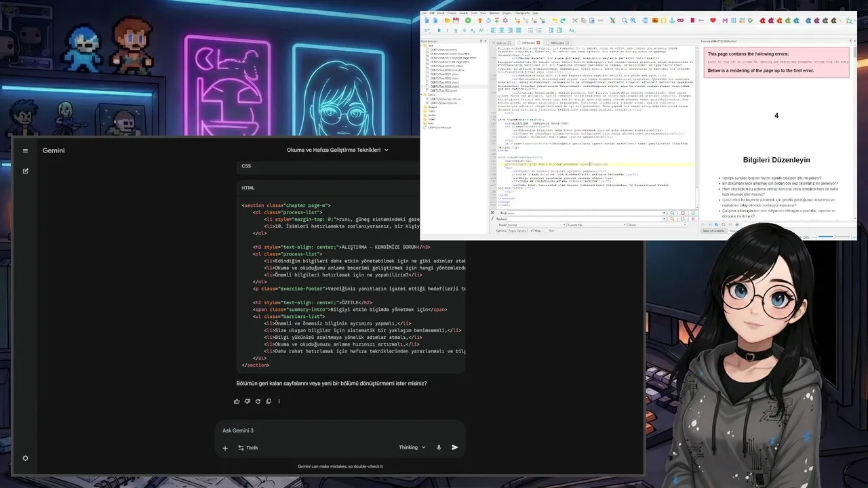Click Open folder icon in Sigil toolbar
Image resolution: width=868 pixels, height=488 pixels.
(448, 20)
